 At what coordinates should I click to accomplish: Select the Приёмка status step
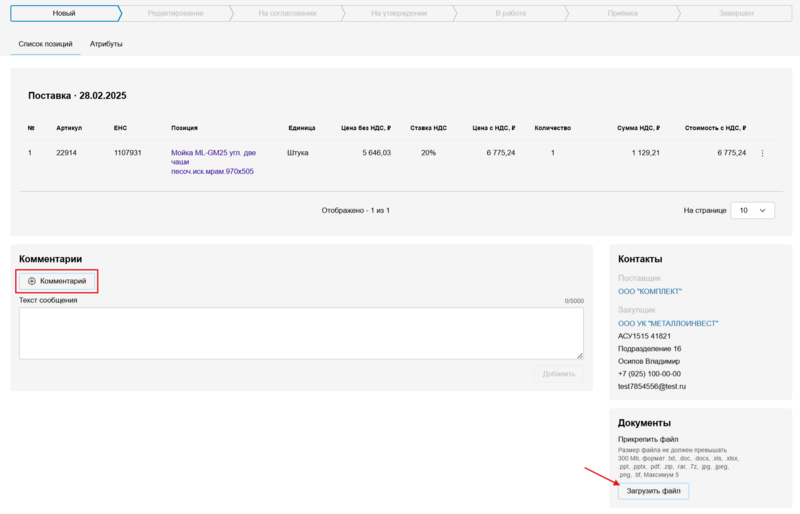coord(622,13)
